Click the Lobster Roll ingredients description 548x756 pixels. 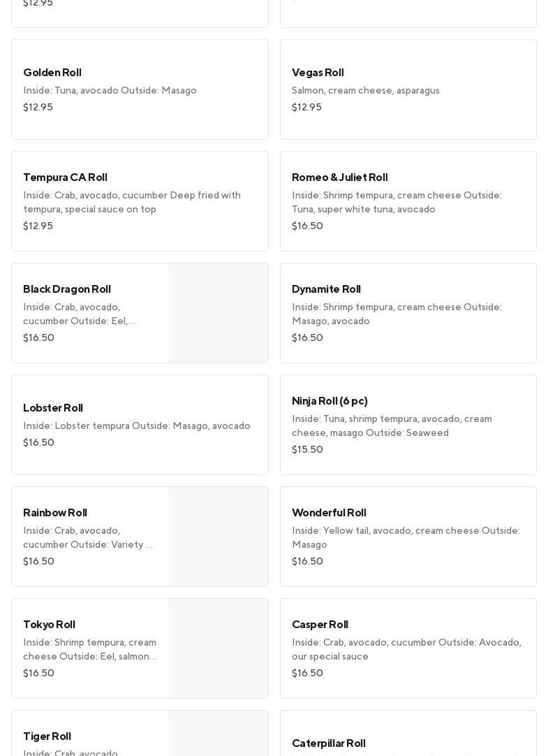[x=137, y=426]
